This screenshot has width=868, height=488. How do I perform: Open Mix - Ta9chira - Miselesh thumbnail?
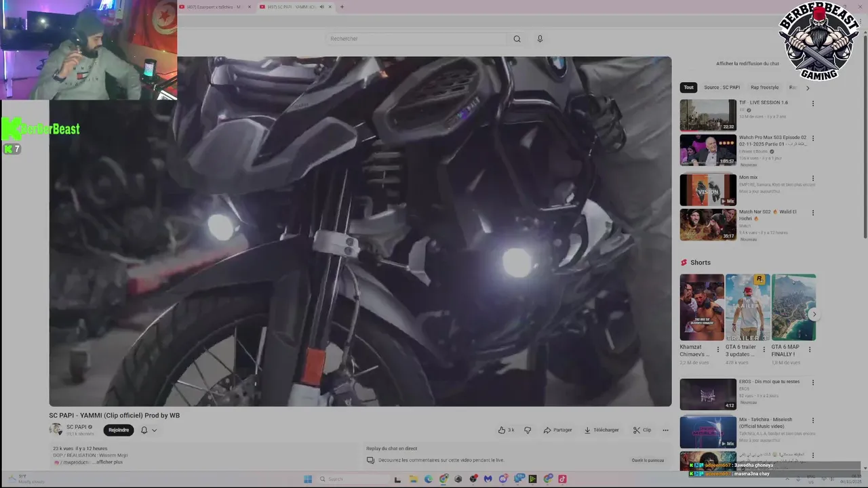pyautogui.click(x=708, y=432)
